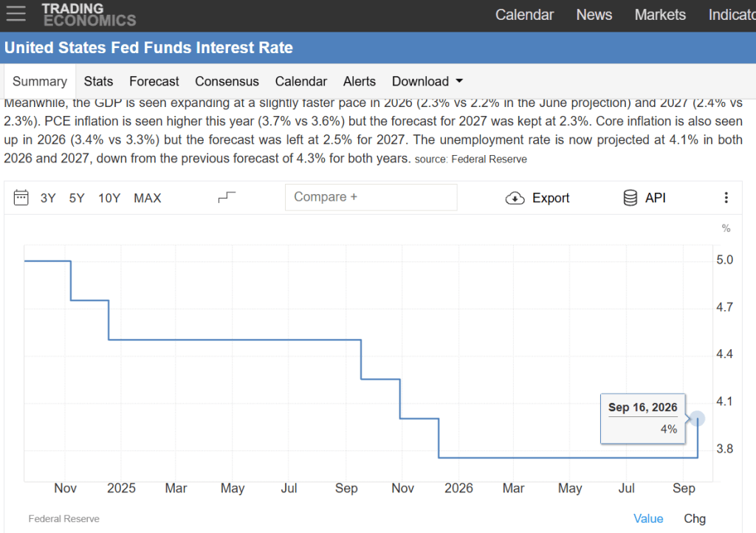Go to Markets in top navigation

(660, 15)
